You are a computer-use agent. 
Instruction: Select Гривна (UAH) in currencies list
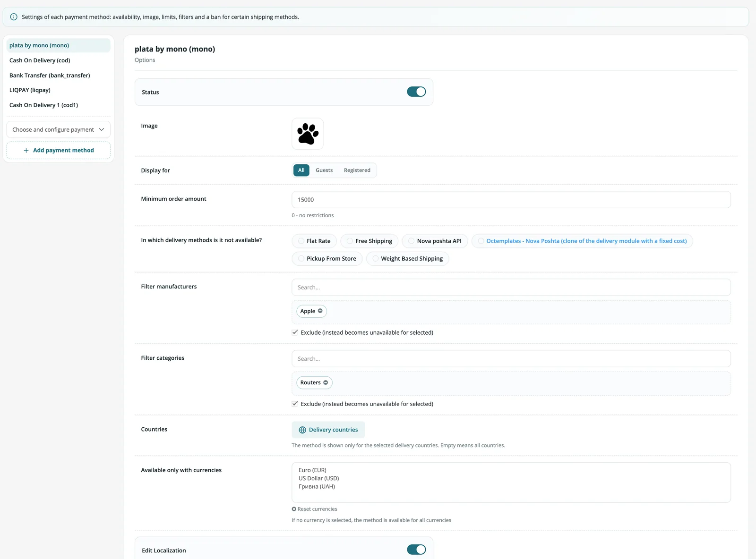tap(317, 487)
